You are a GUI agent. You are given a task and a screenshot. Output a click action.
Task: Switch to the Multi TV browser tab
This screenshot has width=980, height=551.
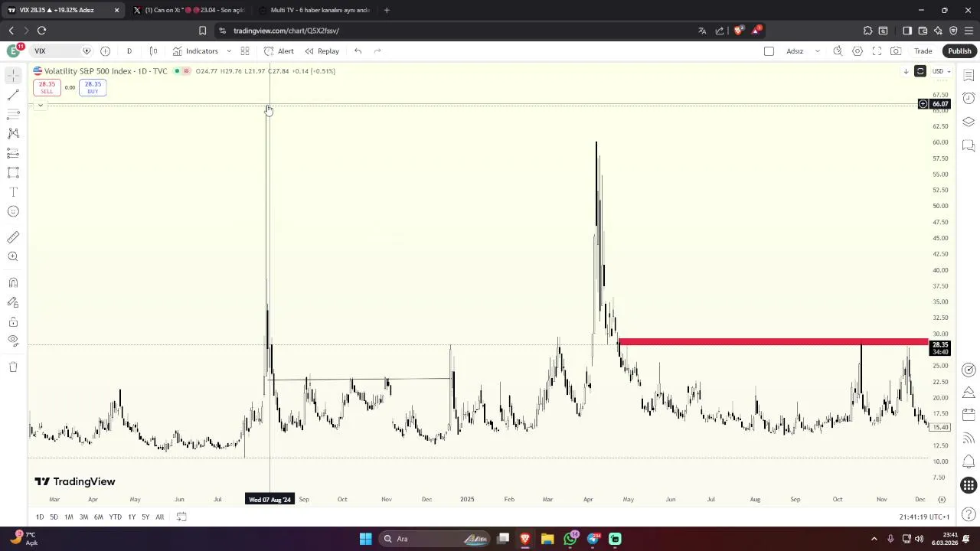click(x=320, y=10)
